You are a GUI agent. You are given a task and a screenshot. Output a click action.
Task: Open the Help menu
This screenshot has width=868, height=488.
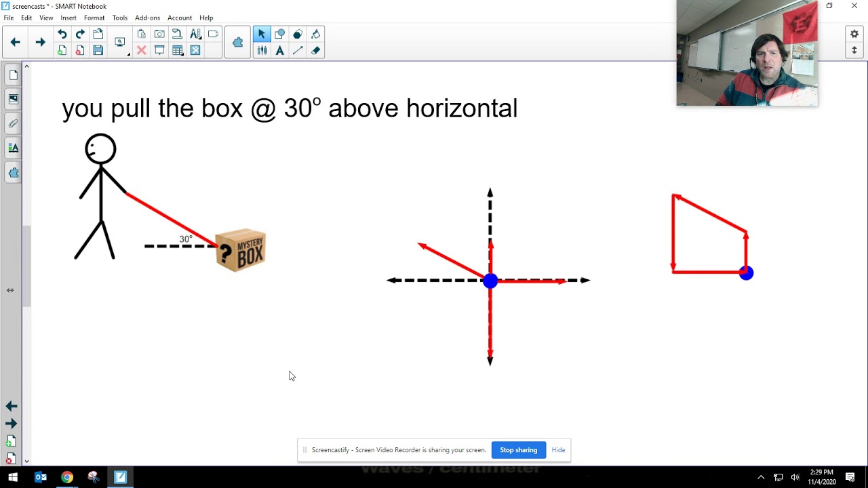[206, 18]
